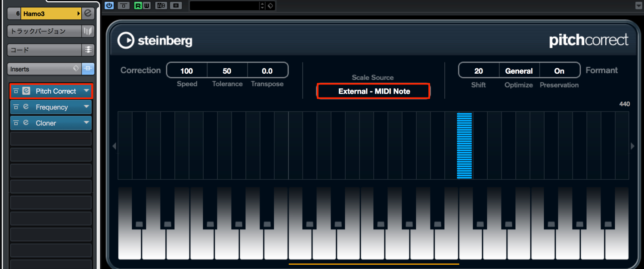Bypass the Cloner insert

click(16, 123)
